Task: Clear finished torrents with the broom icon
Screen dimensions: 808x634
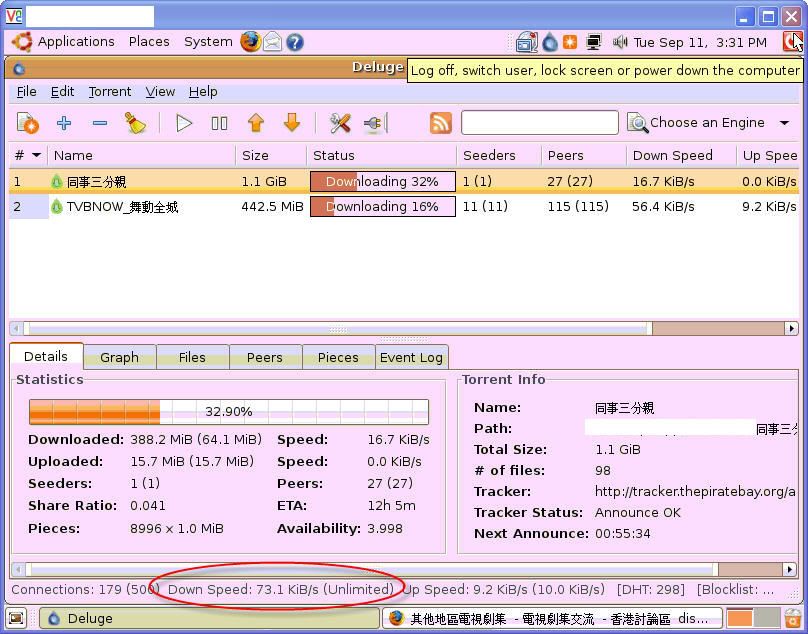Action: [x=138, y=122]
